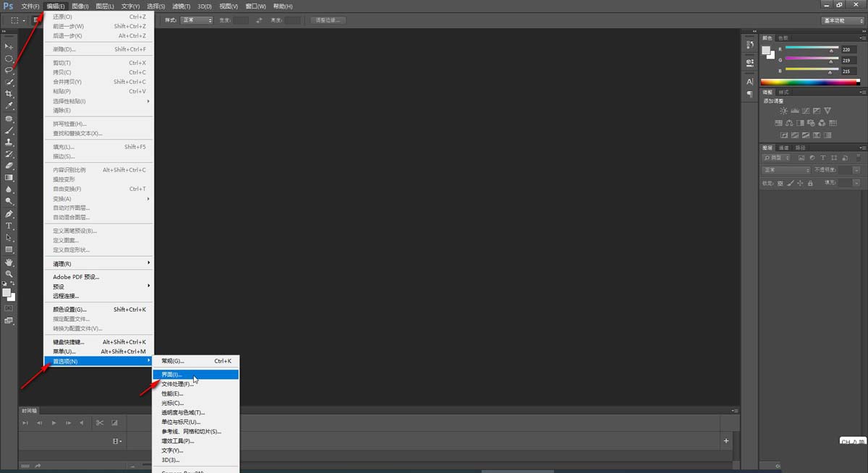The height and width of the screenshot is (473, 868).
Task: Click the timeline scissors split icon
Action: [x=100, y=422]
